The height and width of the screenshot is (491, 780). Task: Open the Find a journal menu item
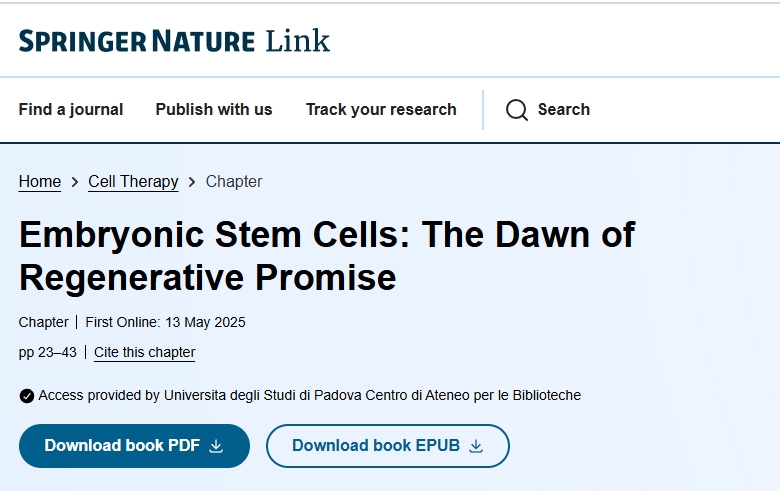(71, 110)
